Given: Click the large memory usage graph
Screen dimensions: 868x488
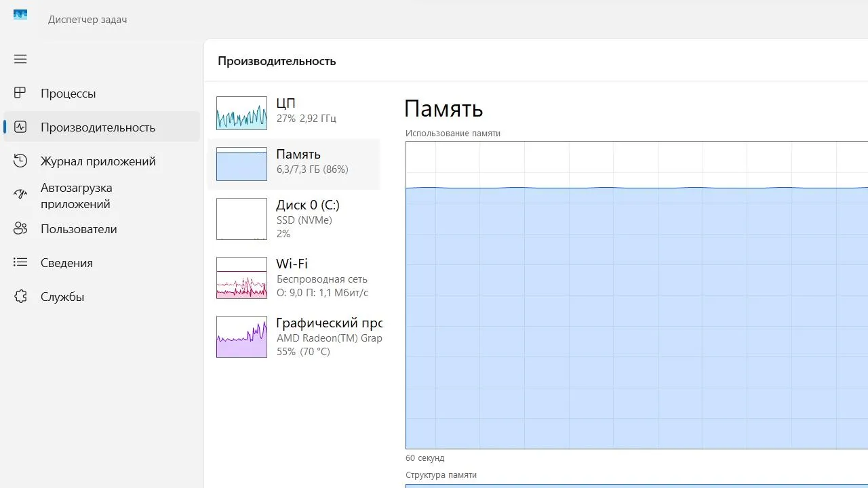Looking at the screenshot, I should 637,295.
